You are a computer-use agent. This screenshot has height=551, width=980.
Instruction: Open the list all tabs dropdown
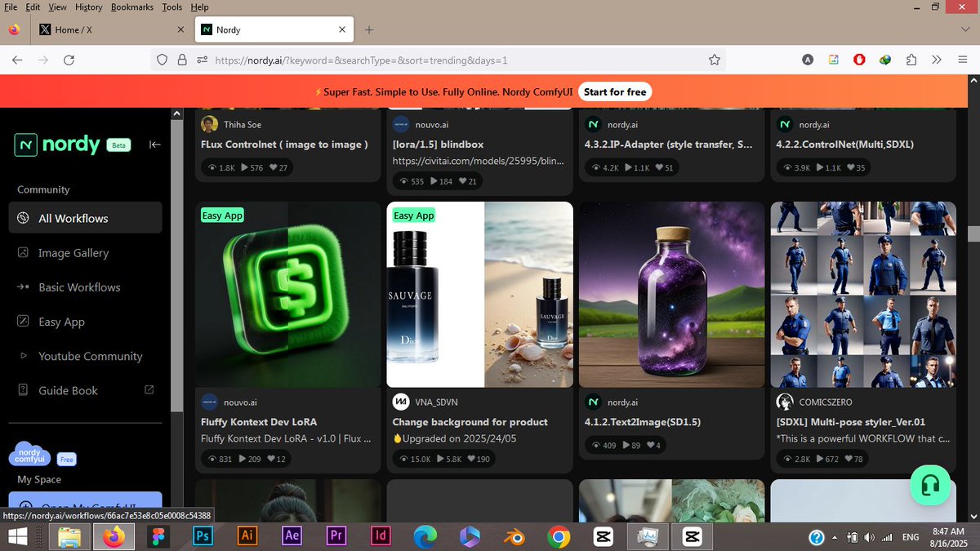click(965, 29)
